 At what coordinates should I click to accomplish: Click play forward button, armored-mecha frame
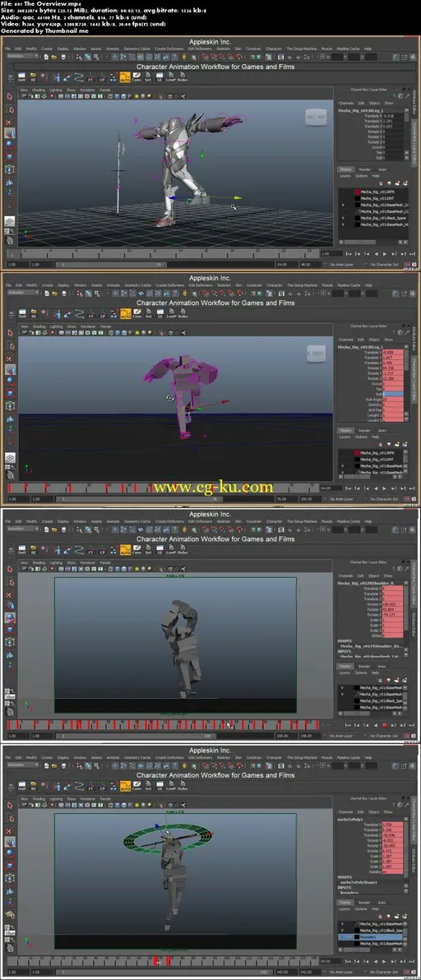pos(384,254)
